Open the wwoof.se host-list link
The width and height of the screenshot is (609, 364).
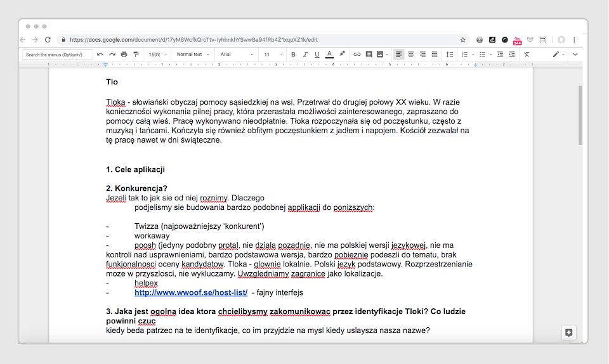click(x=191, y=292)
